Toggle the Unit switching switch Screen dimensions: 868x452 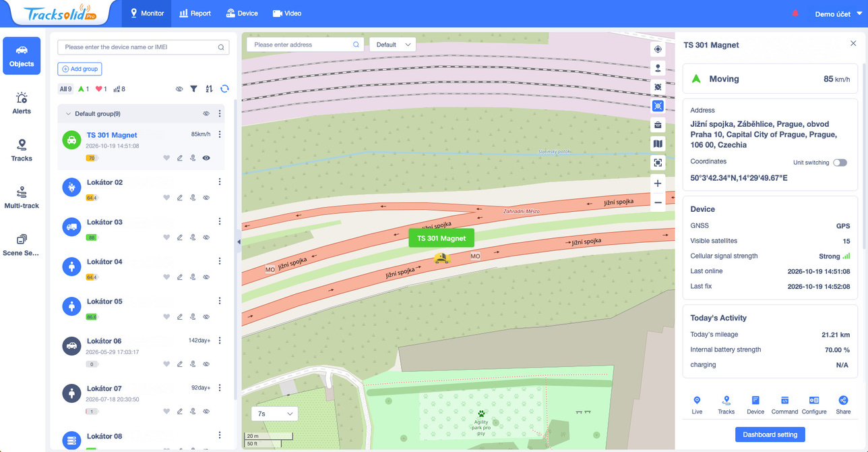pos(840,163)
